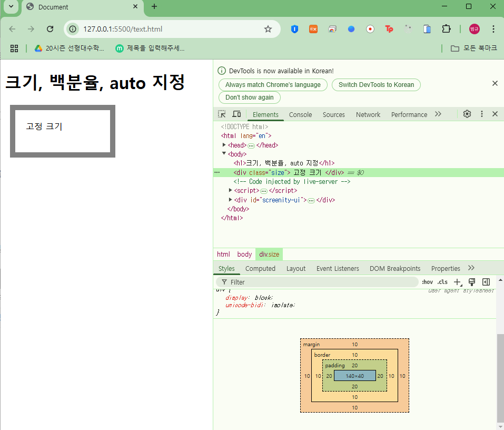
Task: Click the border label in box model
Action: tap(322, 355)
